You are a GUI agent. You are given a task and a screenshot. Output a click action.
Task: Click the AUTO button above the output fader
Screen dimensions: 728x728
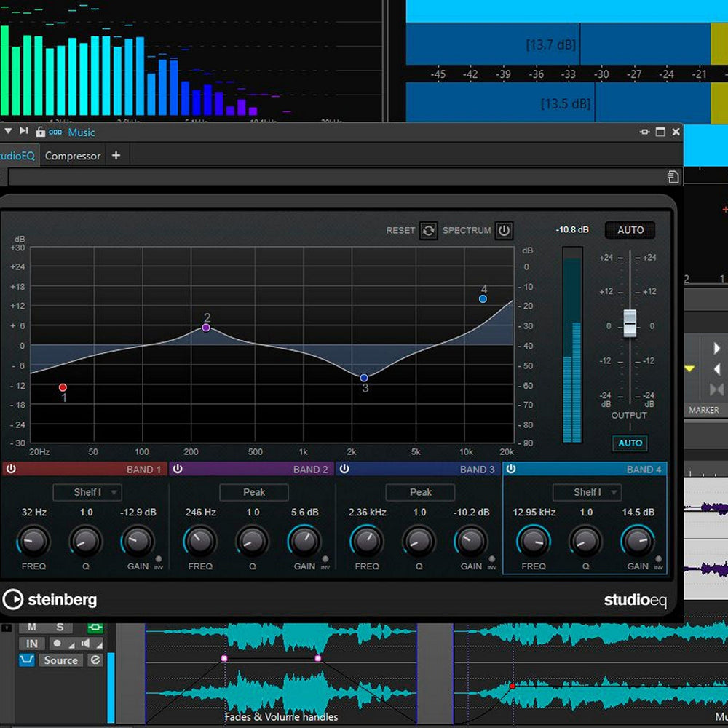coord(630,230)
